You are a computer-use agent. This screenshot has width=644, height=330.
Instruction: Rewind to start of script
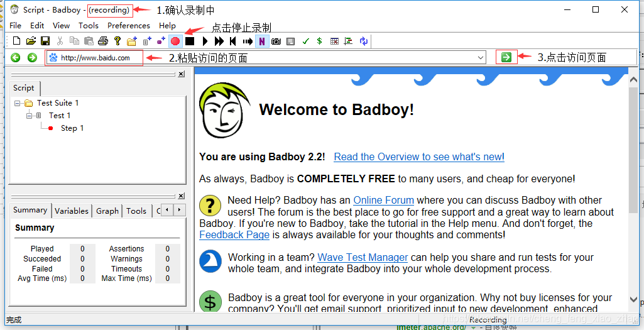coord(233,41)
